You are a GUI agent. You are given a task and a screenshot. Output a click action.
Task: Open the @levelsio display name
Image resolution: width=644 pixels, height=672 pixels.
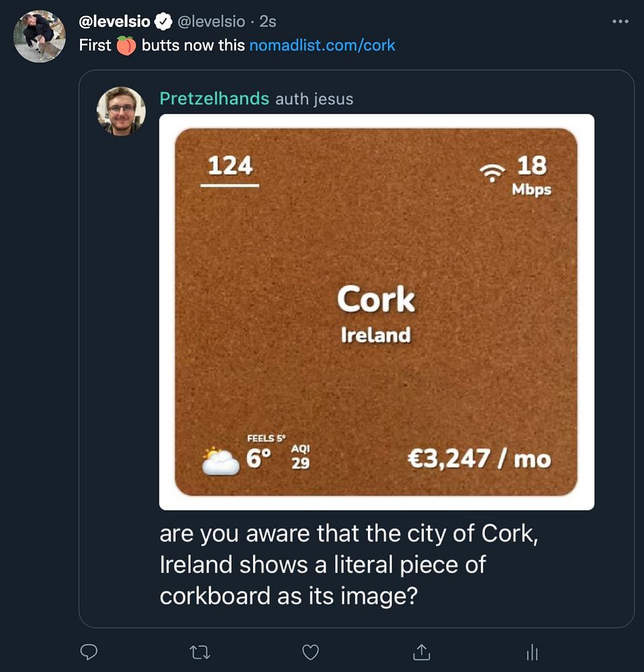[x=115, y=22]
